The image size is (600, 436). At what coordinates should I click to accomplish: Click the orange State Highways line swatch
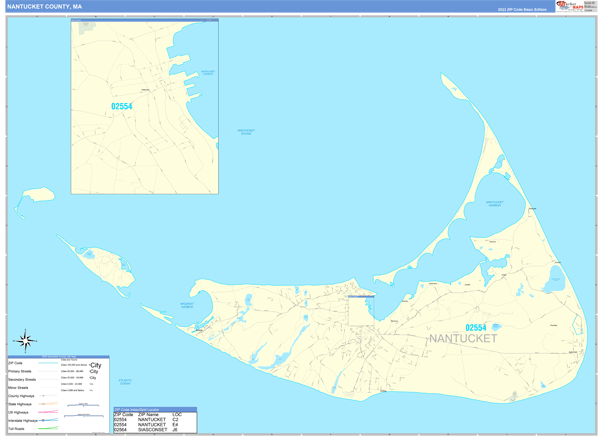48,404
